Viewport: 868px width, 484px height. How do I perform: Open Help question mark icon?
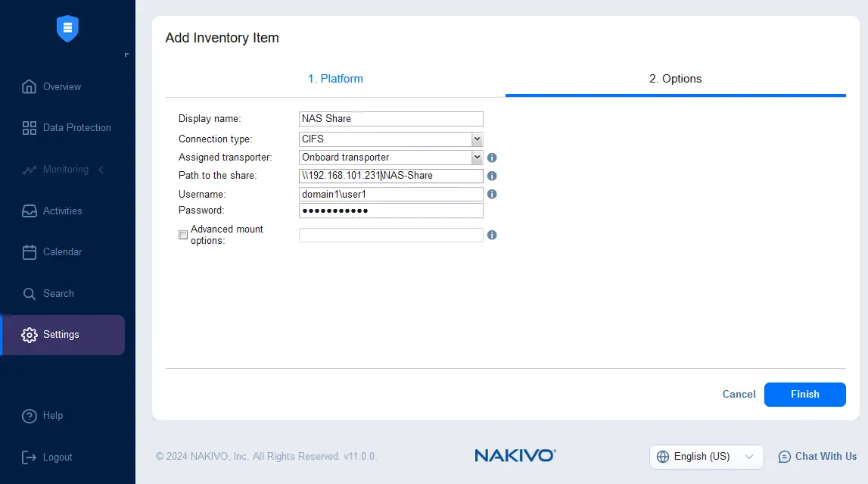[30, 416]
